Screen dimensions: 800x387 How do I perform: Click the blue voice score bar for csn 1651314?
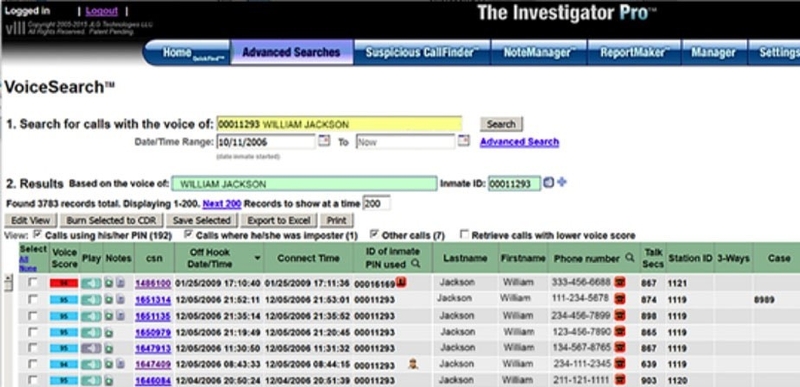tap(64, 300)
